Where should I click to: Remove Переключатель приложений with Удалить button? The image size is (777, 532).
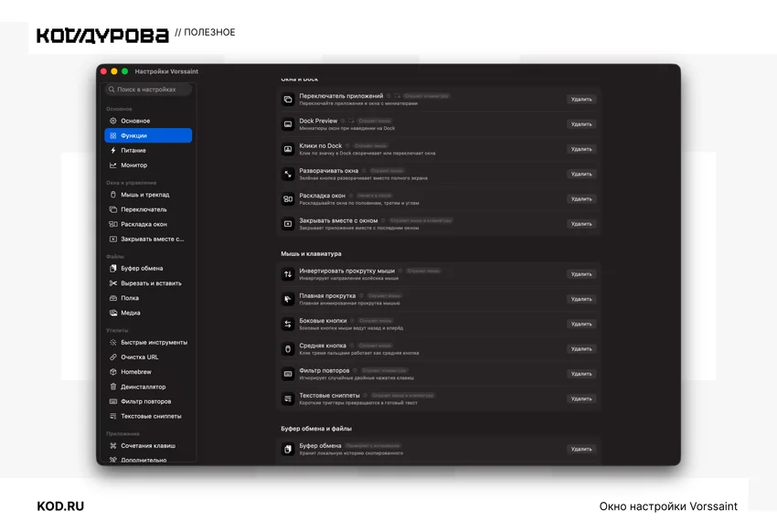[581, 99]
